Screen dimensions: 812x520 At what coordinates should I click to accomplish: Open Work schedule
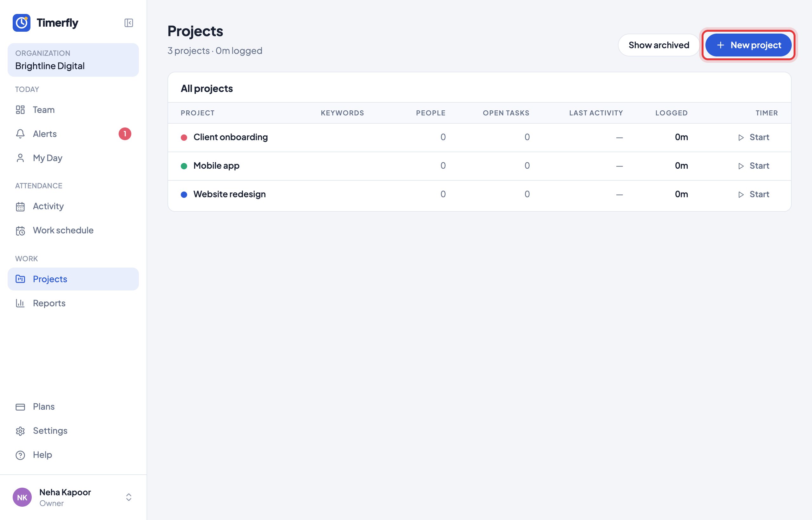pos(73,230)
